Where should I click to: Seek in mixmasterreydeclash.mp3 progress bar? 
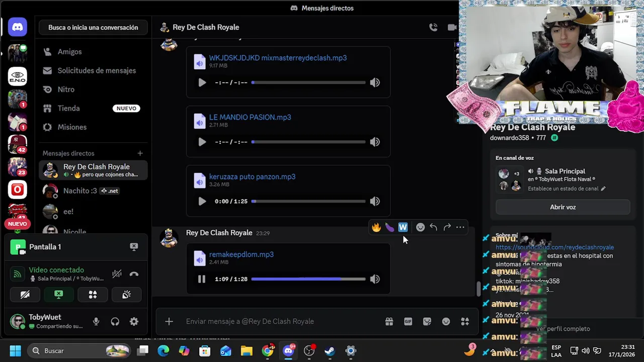pyautogui.click(x=308, y=82)
